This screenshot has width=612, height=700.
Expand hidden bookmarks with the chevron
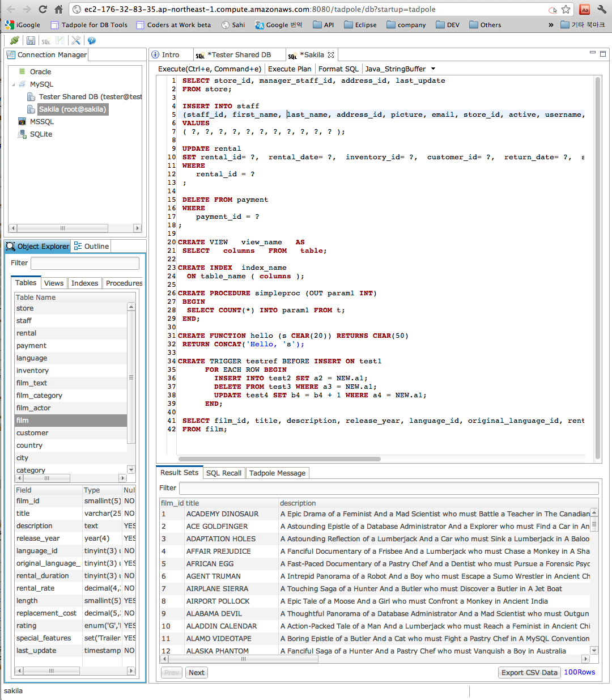coord(551,25)
